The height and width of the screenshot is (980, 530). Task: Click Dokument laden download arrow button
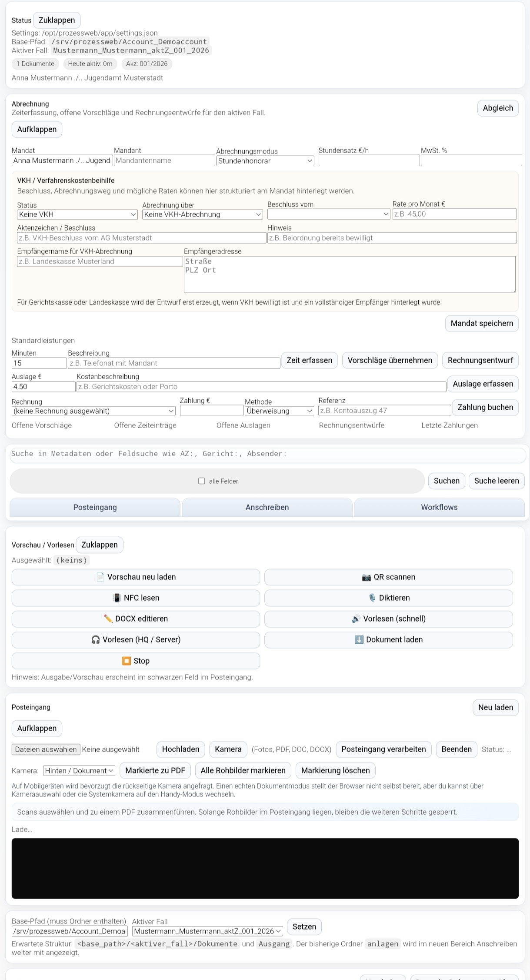pyautogui.click(x=388, y=639)
